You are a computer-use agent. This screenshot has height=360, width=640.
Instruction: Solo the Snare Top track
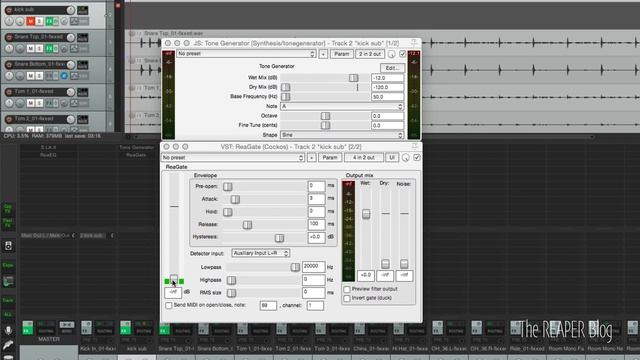39,49
